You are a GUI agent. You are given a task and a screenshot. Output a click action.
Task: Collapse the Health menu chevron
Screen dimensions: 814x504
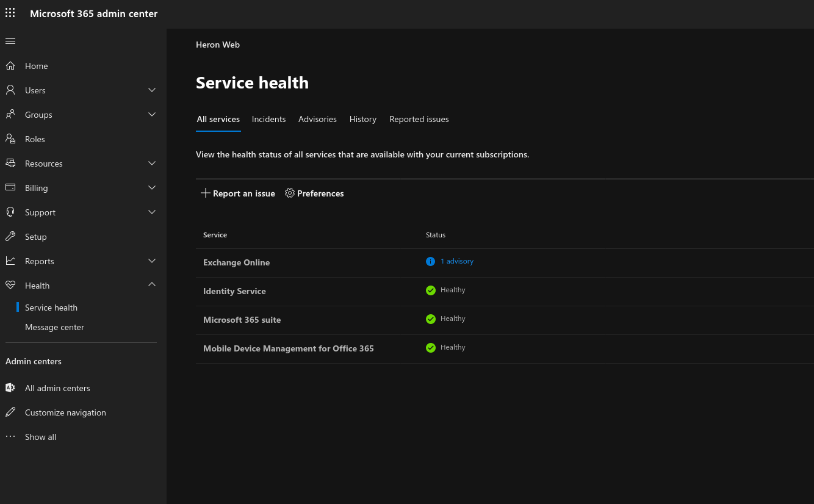tap(152, 284)
